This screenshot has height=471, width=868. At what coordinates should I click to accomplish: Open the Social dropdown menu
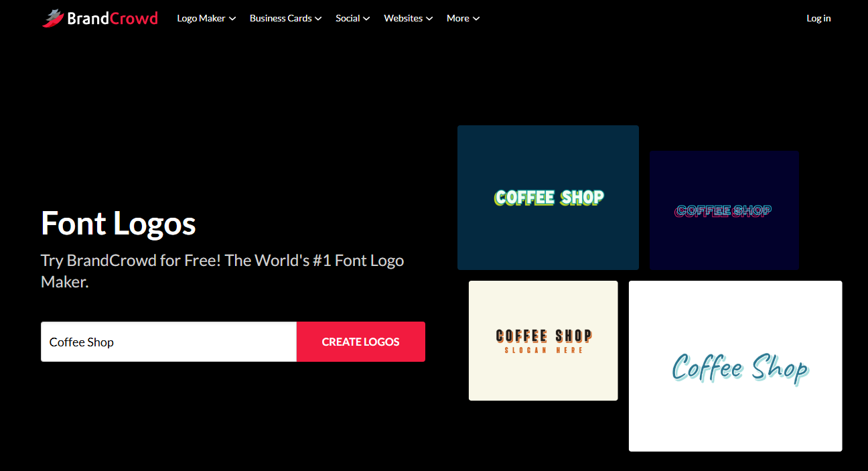click(x=353, y=18)
